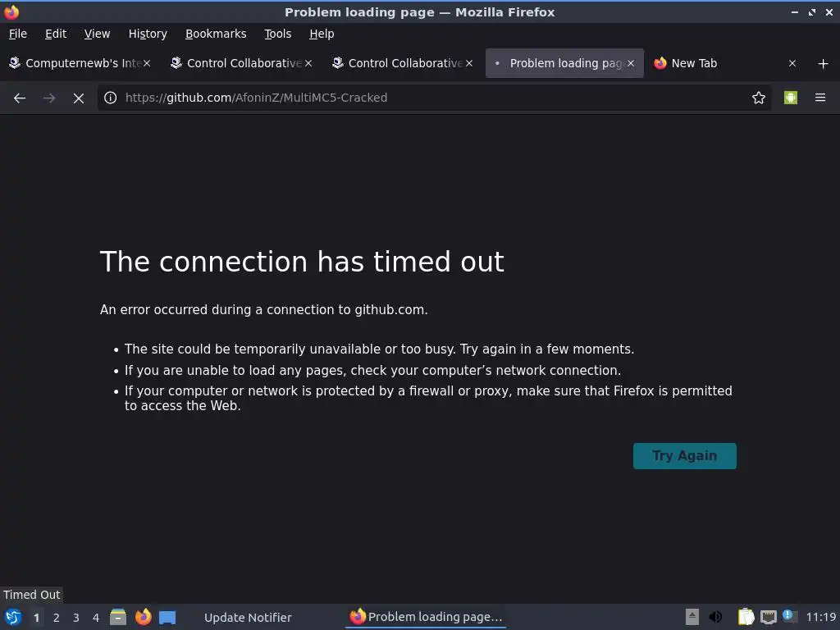Viewport: 840px width, 630px height.
Task: Close the first Control Collaborative tab
Action: [308, 63]
